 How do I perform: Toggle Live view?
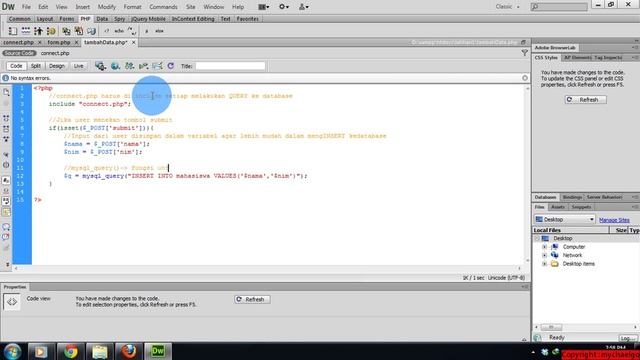pyautogui.click(x=78, y=66)
